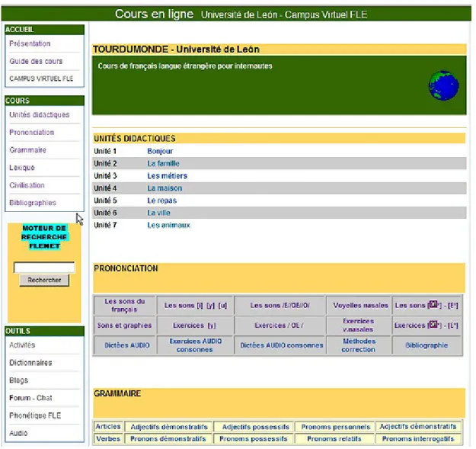This screenshot has height=449, width=476.
Task: Open the Verbes grammar link
Action: tap(108, 438)
